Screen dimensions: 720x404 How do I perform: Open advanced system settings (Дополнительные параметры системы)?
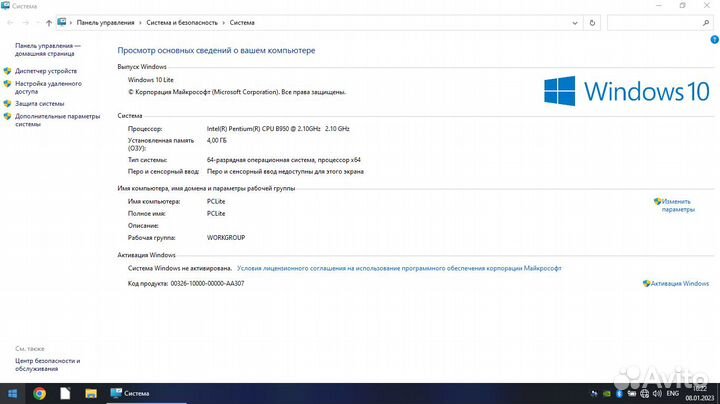click(57, 120)
